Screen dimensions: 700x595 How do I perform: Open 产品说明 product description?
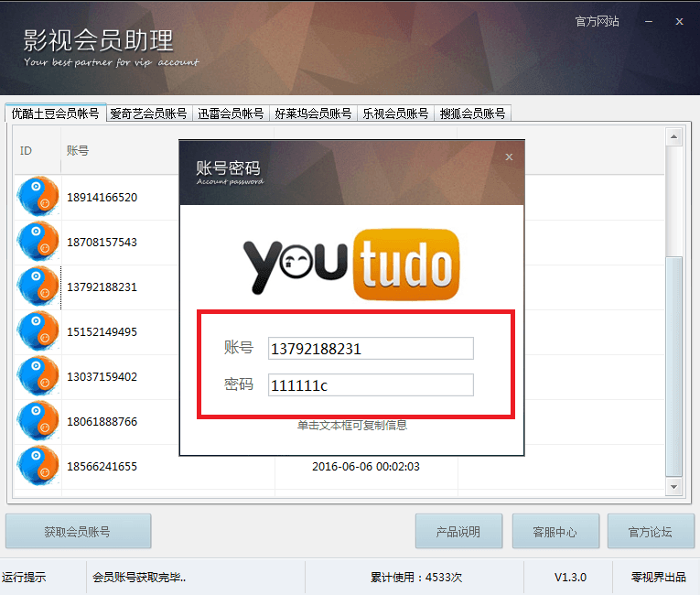point(458,531)
